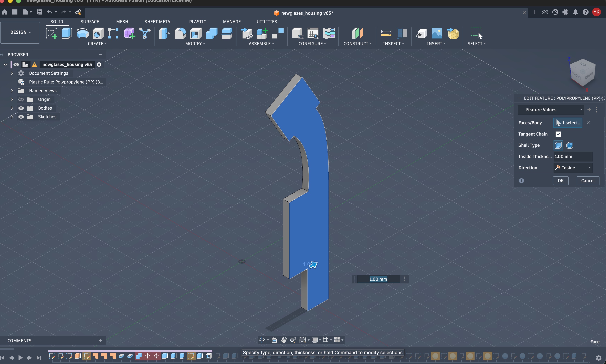The width and height of the screenshot is (606, 364).
Task: Select the Combine tool icon
Action: (212, 33)
